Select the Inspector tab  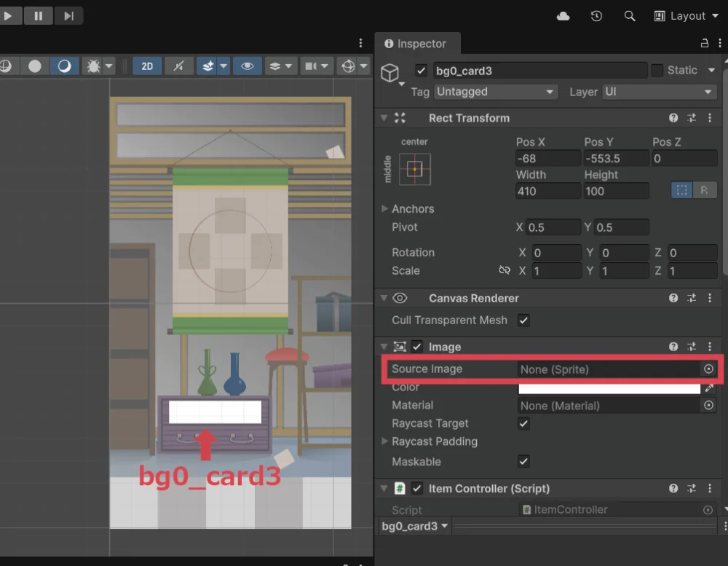(415, 44)
